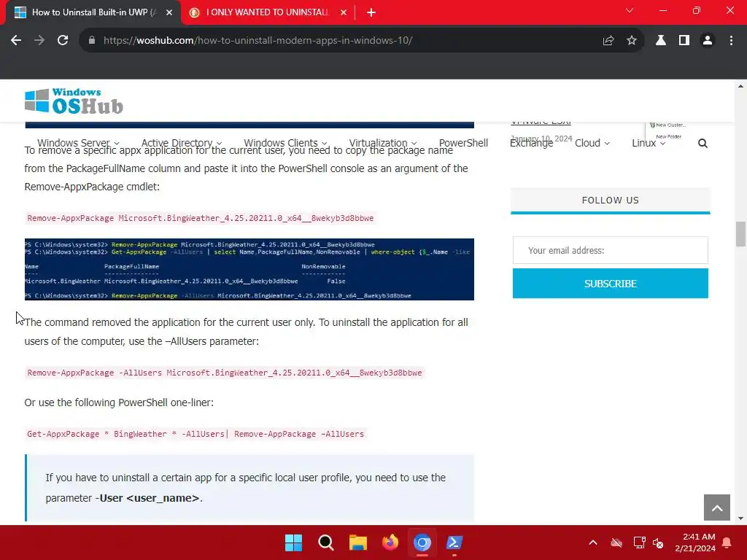747x560 pixels.
Task: Click the OneDrive cloud tray icon
Action: 616,542
